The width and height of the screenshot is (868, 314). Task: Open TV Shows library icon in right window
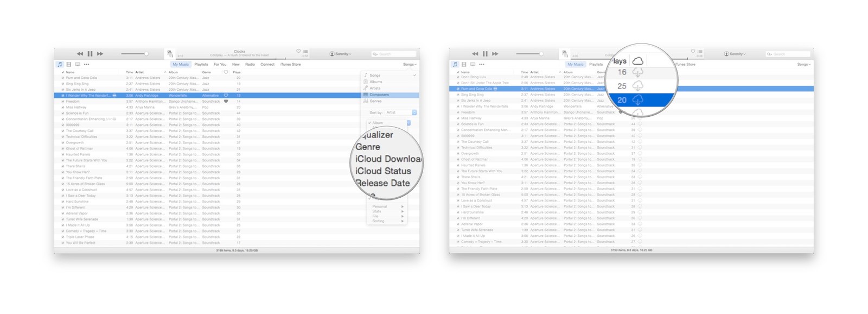473,64
